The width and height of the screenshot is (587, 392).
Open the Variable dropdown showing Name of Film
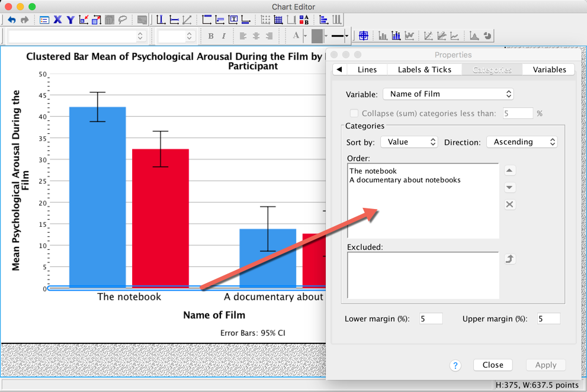coord(448,94)
